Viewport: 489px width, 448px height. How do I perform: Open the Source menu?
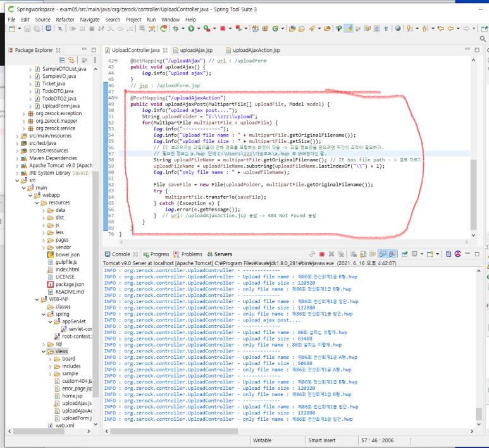(x=43, y=20)
